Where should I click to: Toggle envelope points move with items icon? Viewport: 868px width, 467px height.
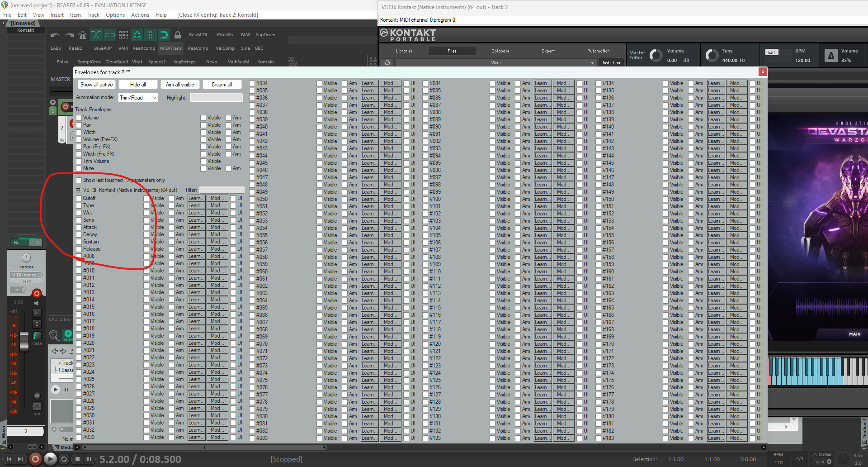coord(137,35)
